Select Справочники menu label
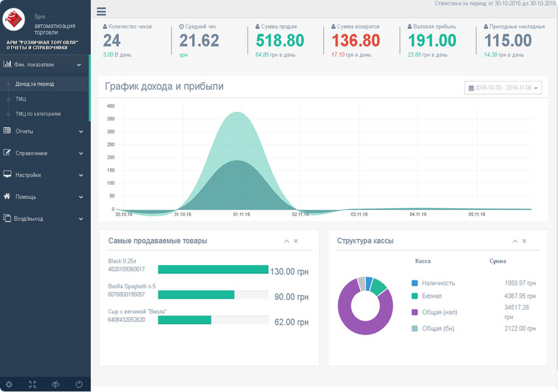This screenshot has height=392, width=558. click(31, 153)
